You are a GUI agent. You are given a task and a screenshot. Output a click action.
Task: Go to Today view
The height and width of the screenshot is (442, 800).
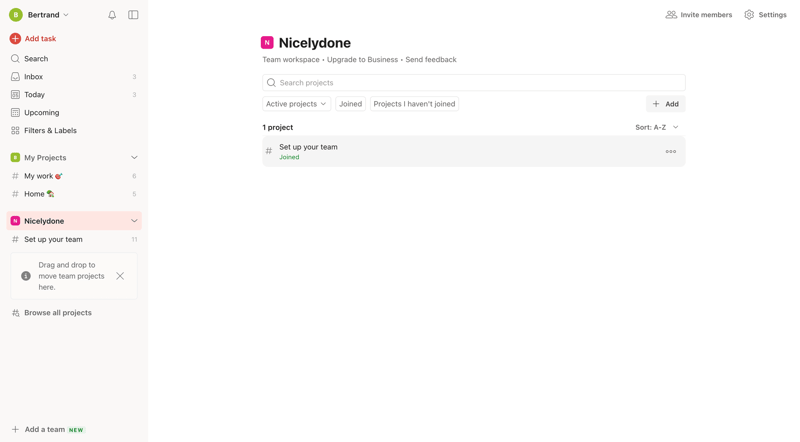pos(74,94)
